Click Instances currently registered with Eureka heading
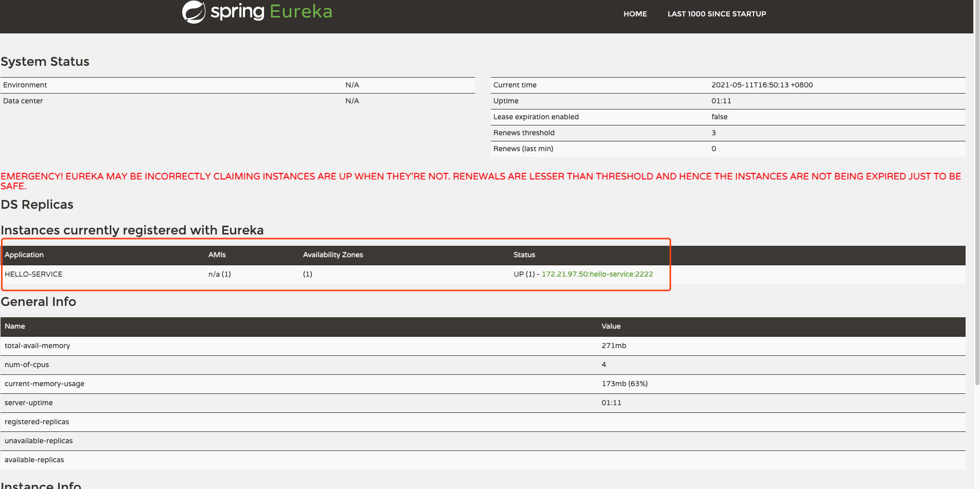This screenshot has width=980, height=489. point(132,230)
